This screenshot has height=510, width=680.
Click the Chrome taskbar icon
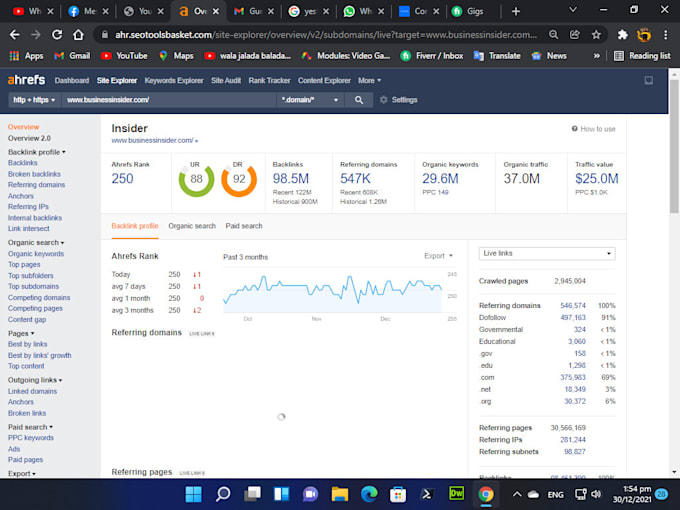coord(486,494)
